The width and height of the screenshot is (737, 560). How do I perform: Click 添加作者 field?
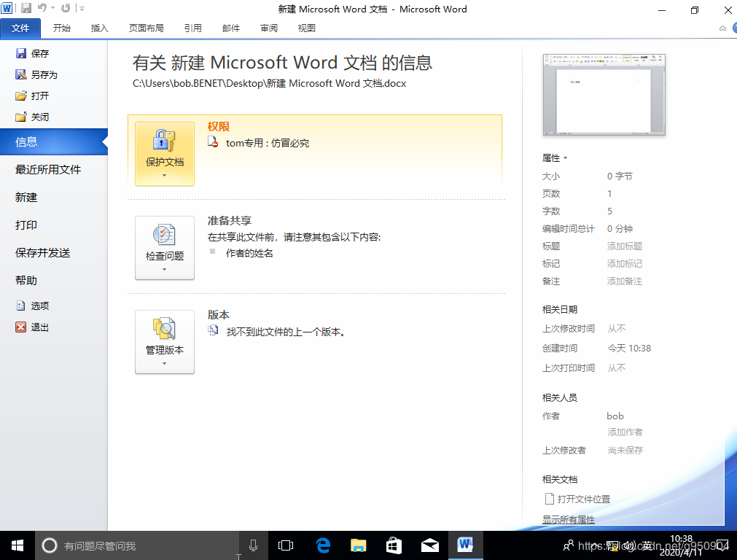click(625, 432)
